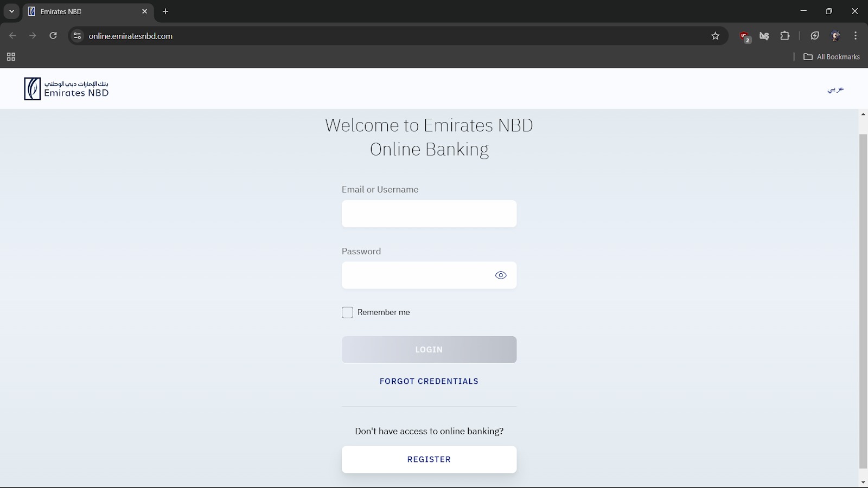Click the extension icon right of the red shield
Image resolution: width=868 pixels, height=488 pixels.
(764, 36)
